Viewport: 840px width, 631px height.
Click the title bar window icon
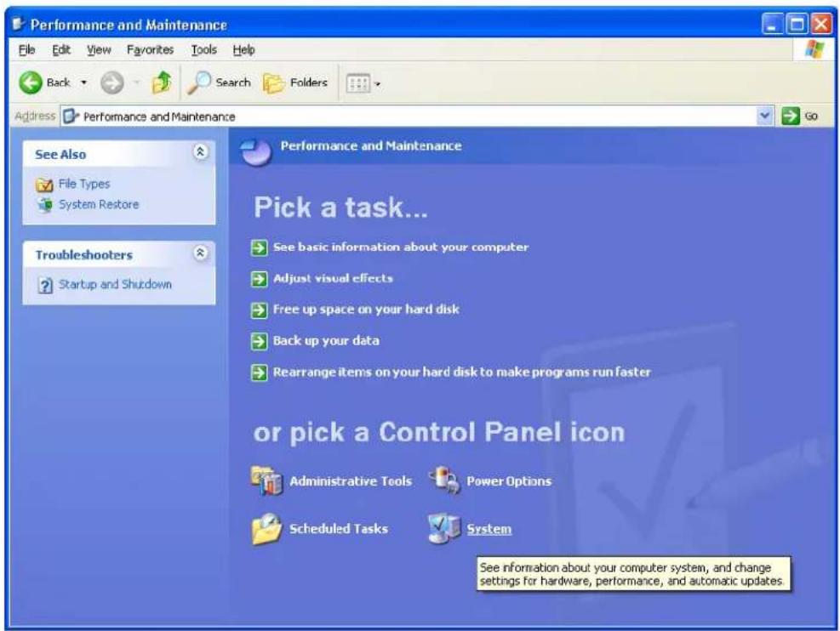click(x=18, y=24)
